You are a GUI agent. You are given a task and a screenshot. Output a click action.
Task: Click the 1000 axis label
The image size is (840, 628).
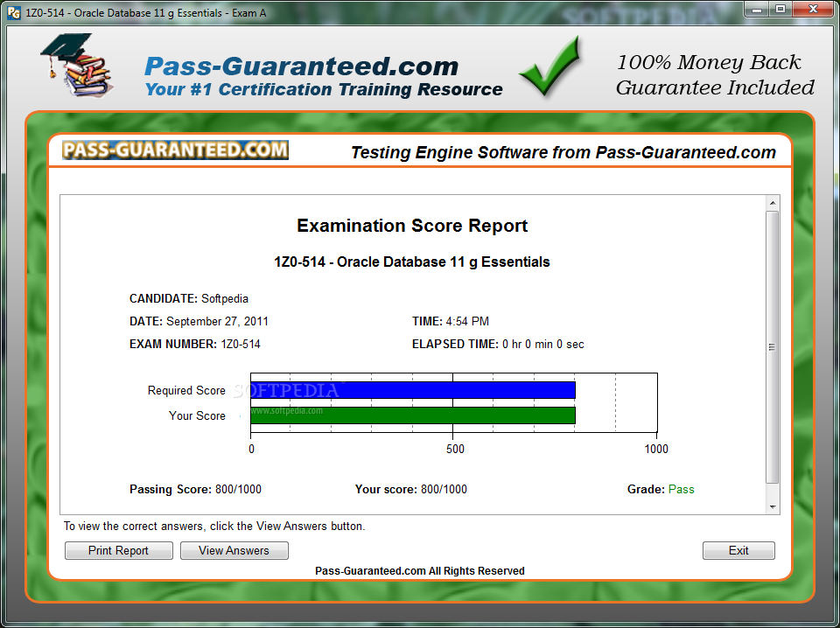[656, 449]
